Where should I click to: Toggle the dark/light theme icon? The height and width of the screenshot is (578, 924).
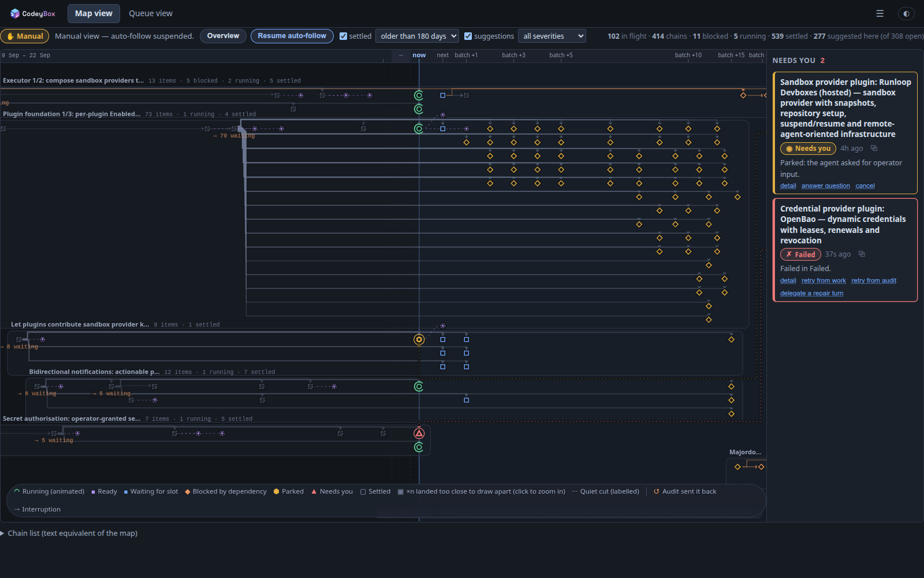pos(906,13)
